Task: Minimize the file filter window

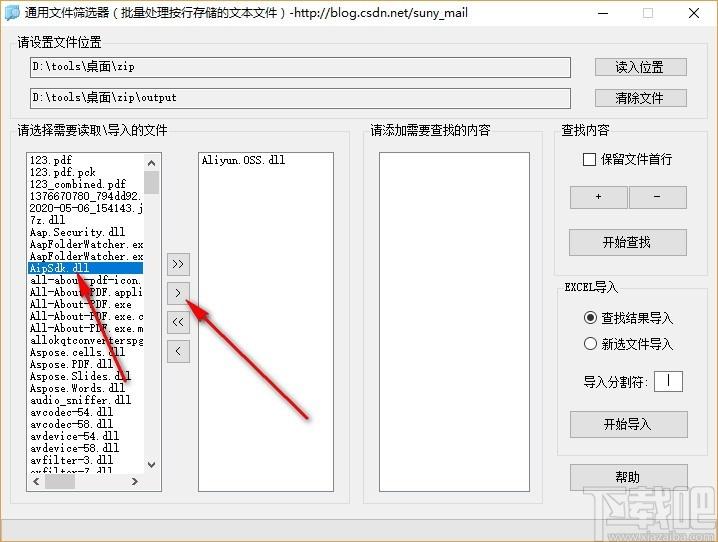Action: pos(604,13)
